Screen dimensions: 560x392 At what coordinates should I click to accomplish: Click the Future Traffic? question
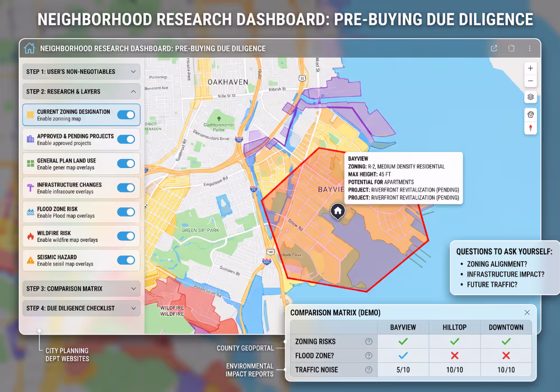(492, 284)
